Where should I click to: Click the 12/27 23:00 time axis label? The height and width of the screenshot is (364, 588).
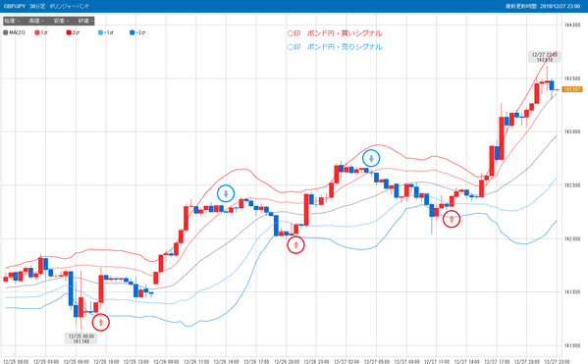(557, 361)
